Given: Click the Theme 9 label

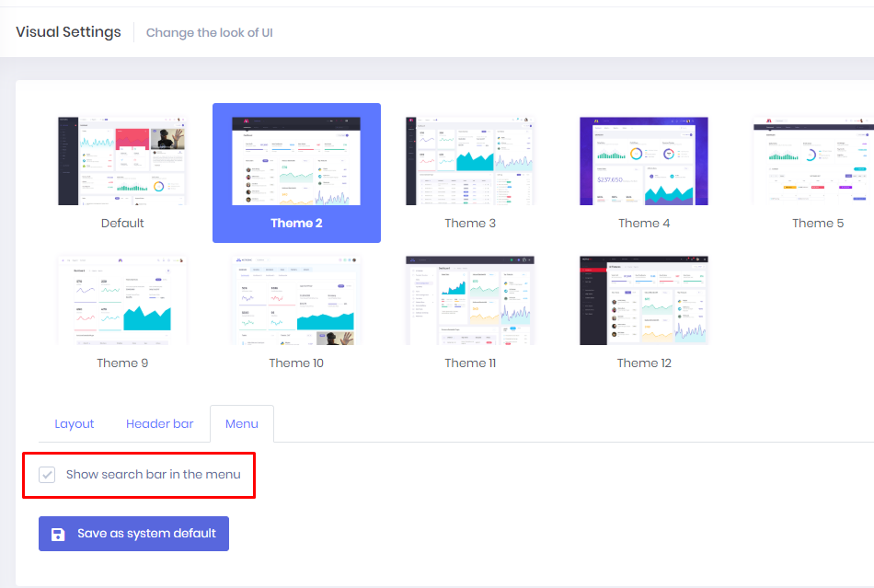Looking at the screenshot, I should coord(122,363).
